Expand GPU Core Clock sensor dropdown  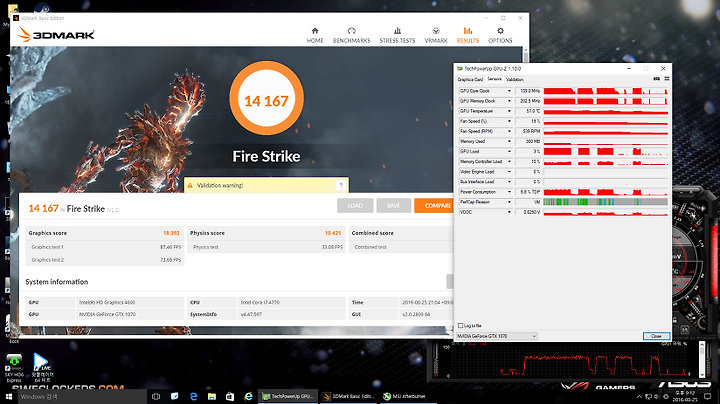point(509,91)
